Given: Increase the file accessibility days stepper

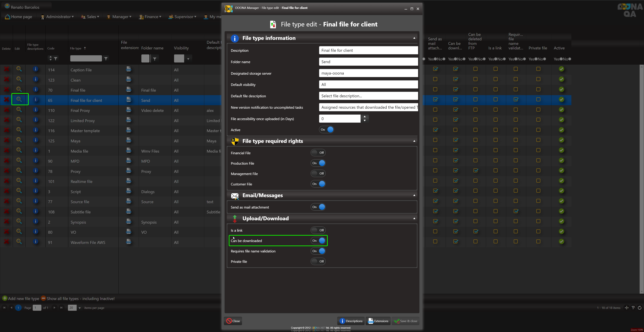Looking at the screenshot, I should (x=365, y=117).
